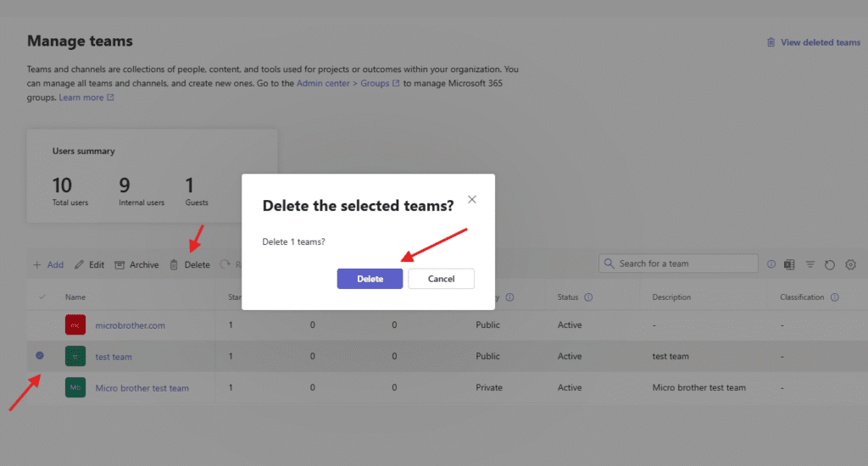Refresh the teams list
This screenshot has width=868, height=466.
[x=830, y=264]
